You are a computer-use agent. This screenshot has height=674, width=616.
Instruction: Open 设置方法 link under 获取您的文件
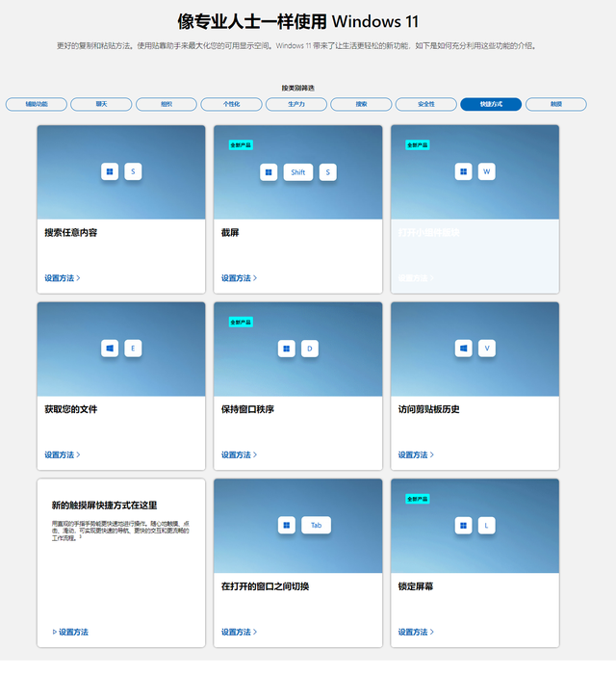tap(63, 454)
